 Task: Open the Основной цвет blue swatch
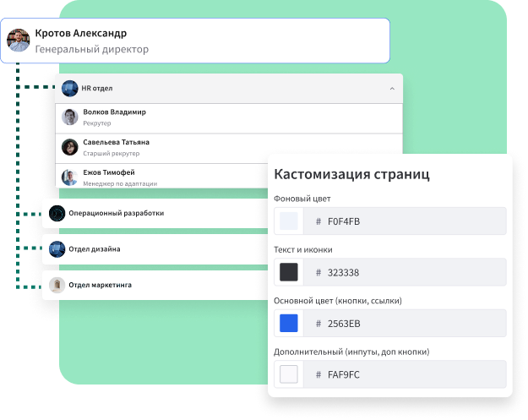[289, 324]
